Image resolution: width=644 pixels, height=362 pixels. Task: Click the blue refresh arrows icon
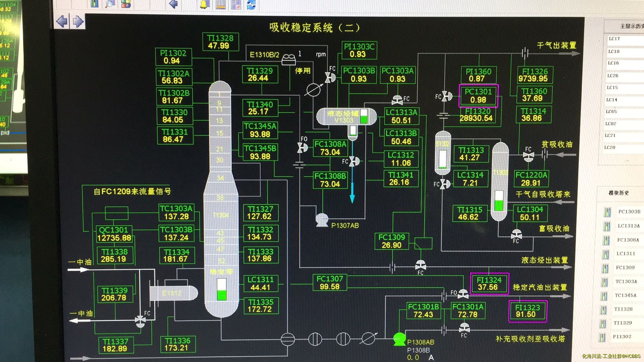click(251, 5)
